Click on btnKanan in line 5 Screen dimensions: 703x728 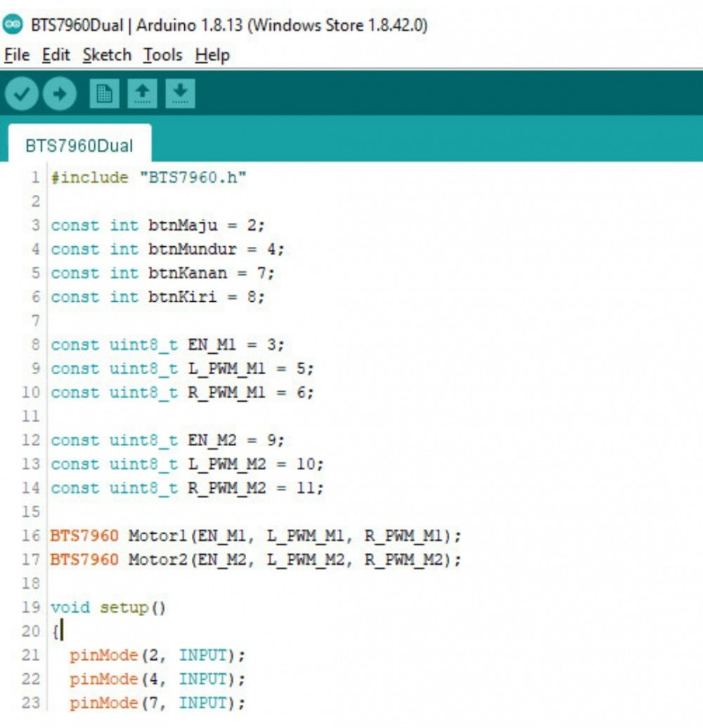(x=188, y=273)
